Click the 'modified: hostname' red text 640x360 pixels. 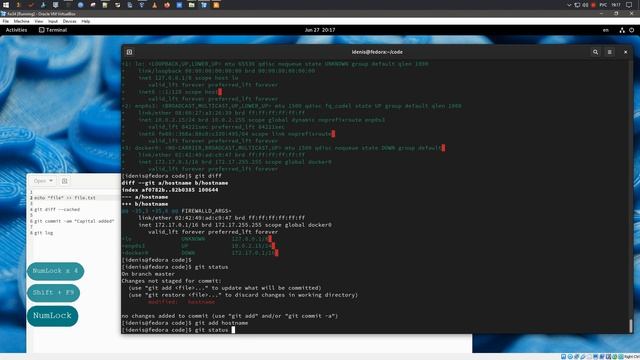(181, 302)
